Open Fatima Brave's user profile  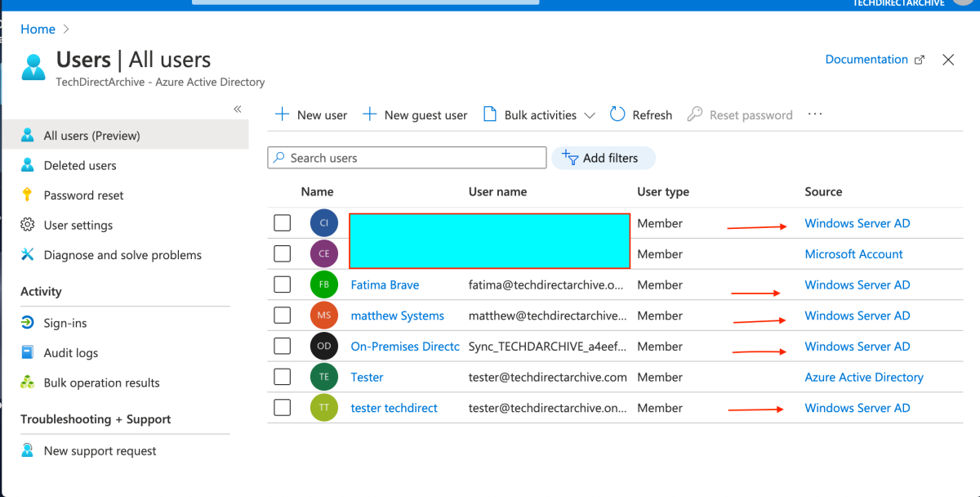(x=385, y=285)
